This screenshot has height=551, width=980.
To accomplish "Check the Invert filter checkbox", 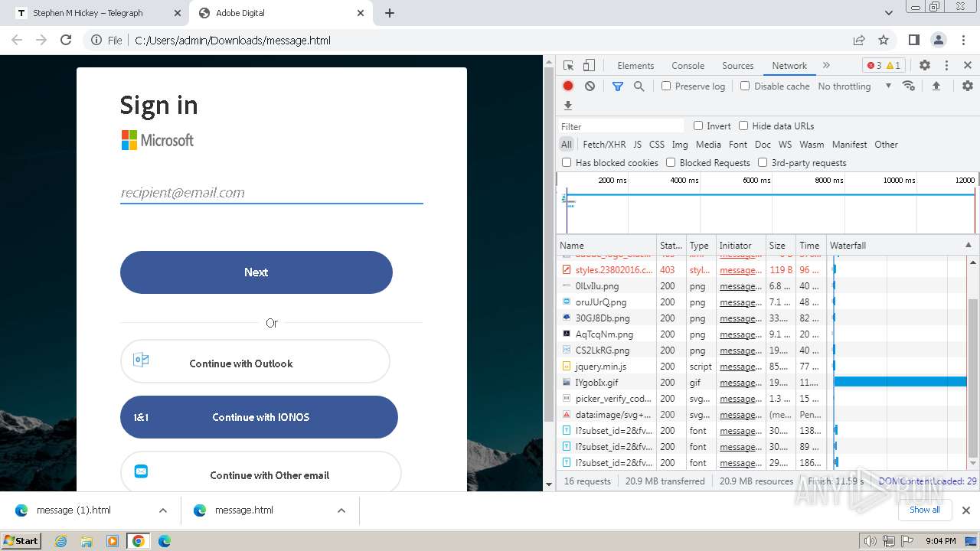I will [x=698, y=126].
